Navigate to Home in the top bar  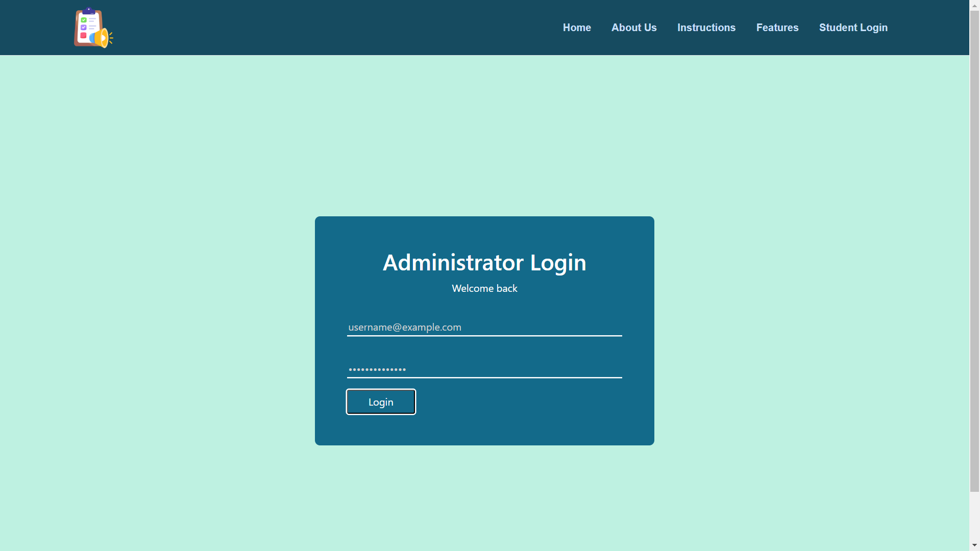click(x=577, y=27)
